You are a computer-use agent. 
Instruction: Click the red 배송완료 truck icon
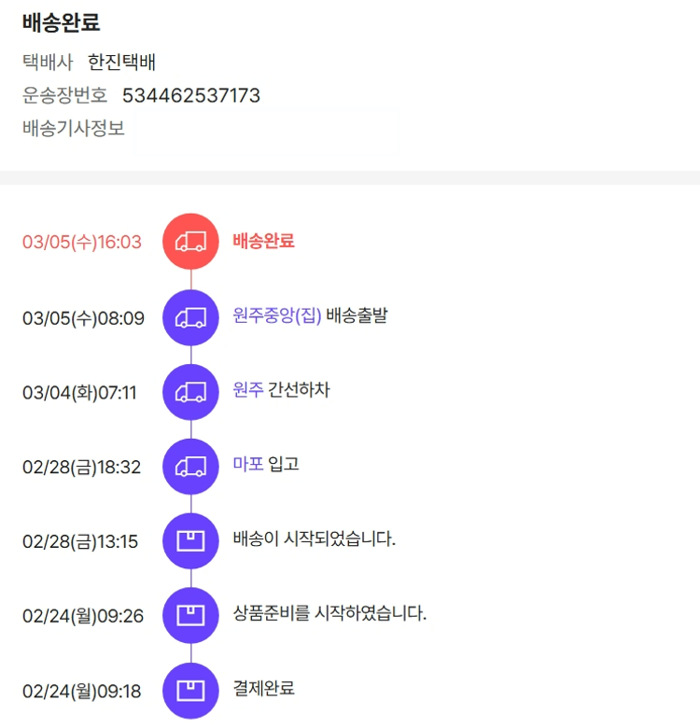[x=190, y=242]
